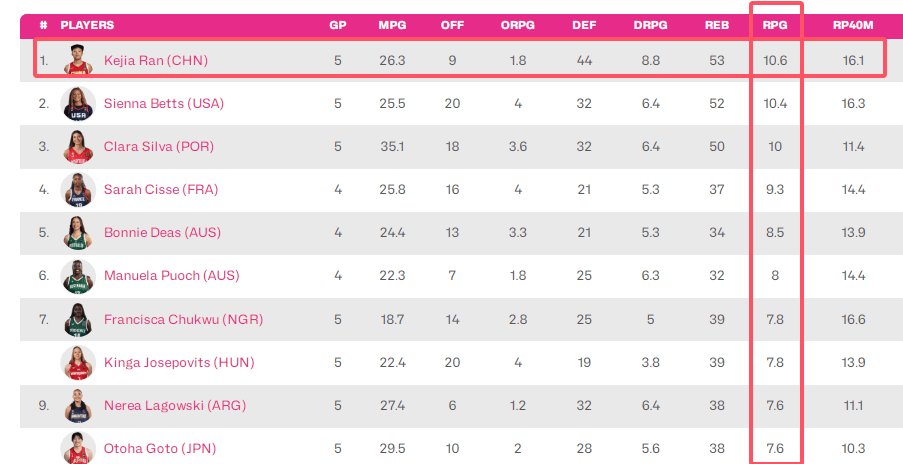Open Manuela Puoch's profile photo
Screen dimensions: 903x464
point(78,276)
